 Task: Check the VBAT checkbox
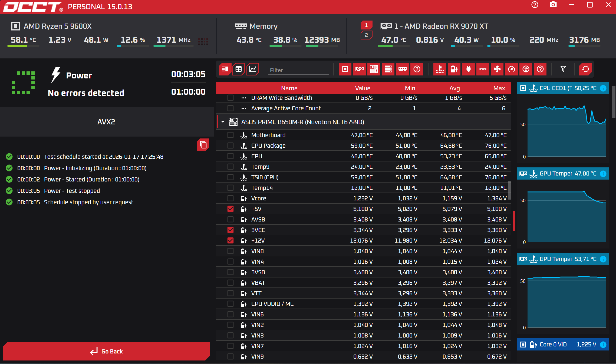coord(230,283)
